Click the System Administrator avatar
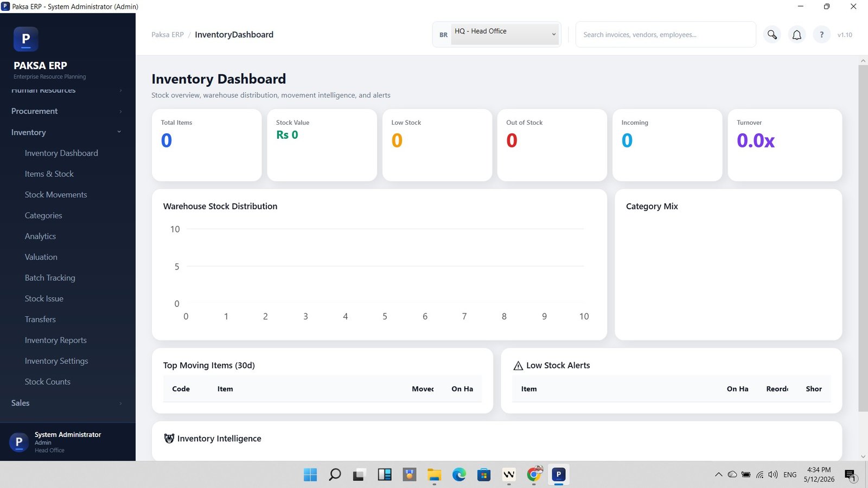 [18, 442]
